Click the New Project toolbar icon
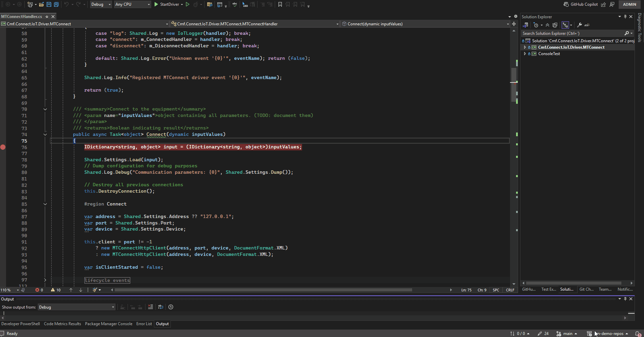Screen dimensions: 644x337 30,4
